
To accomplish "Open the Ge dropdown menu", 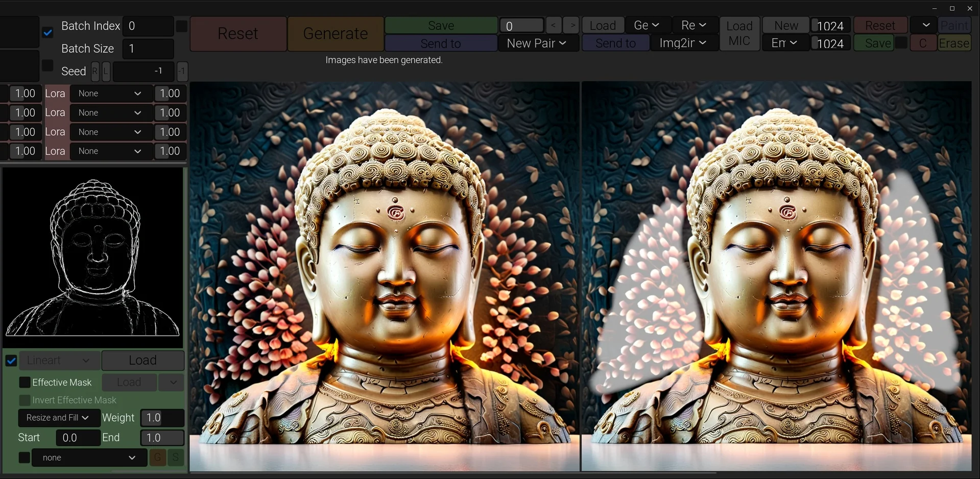I will [646, 25].
